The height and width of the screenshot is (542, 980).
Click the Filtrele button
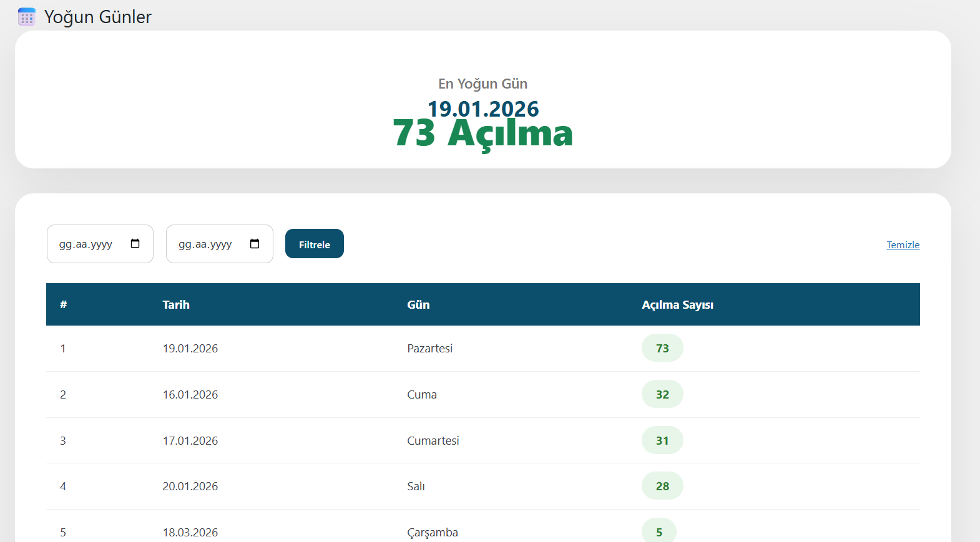click(315, 244)
